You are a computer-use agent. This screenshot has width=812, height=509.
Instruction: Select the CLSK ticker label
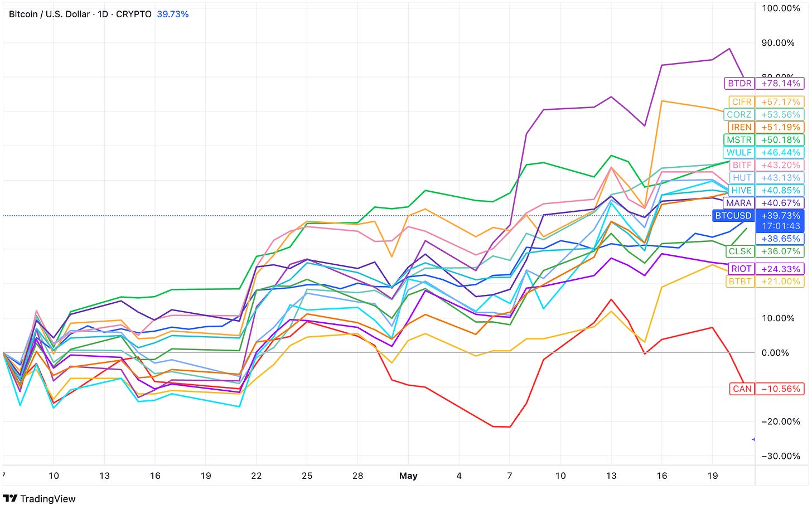[x=740, y=251]
